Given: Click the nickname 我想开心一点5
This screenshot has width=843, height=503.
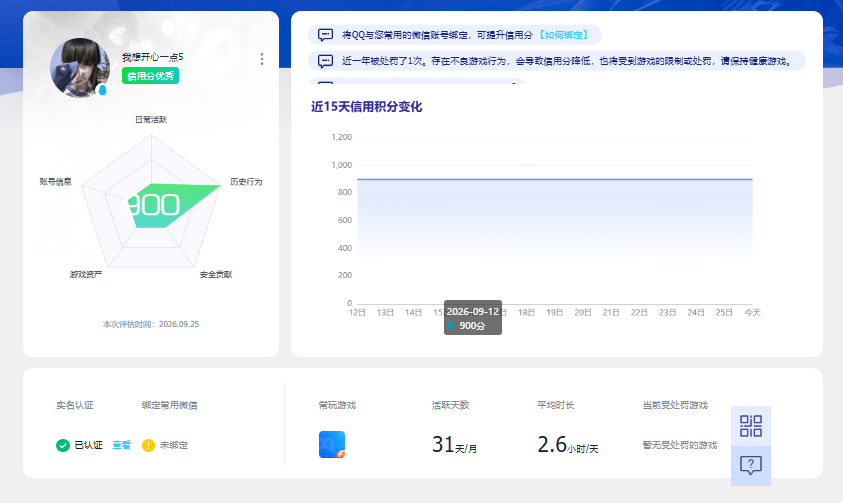Looking at the screenshot, I should [153, 57].
